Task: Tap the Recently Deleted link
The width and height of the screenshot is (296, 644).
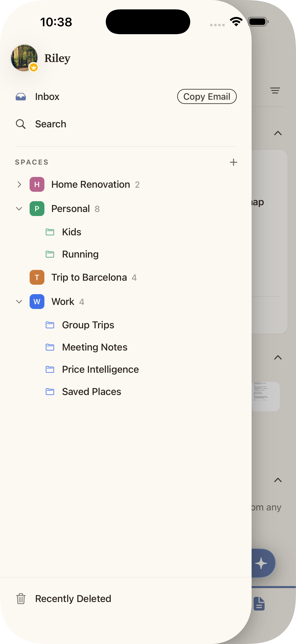Action: point(73,598)
